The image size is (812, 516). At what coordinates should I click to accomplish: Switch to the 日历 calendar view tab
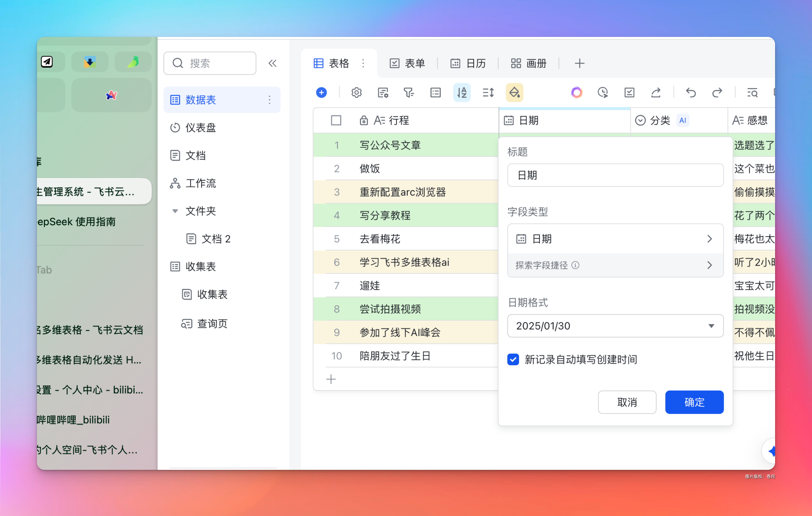[x=468, y=63]
